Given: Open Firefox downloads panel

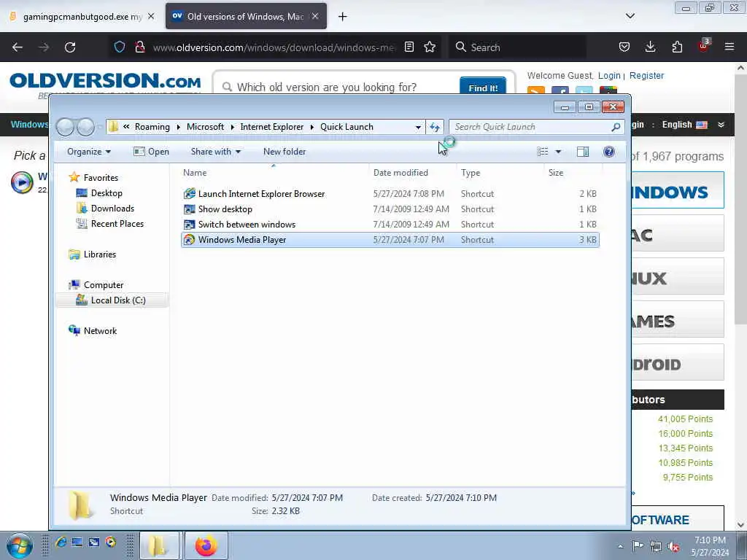Looking at the screenshot, I should tap(650, 47).
